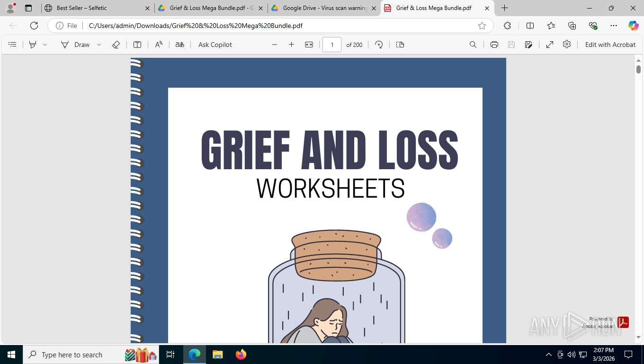The image size is (644, 364).
Task: Open Find in PDF search
Action: (x=473, y=45)
